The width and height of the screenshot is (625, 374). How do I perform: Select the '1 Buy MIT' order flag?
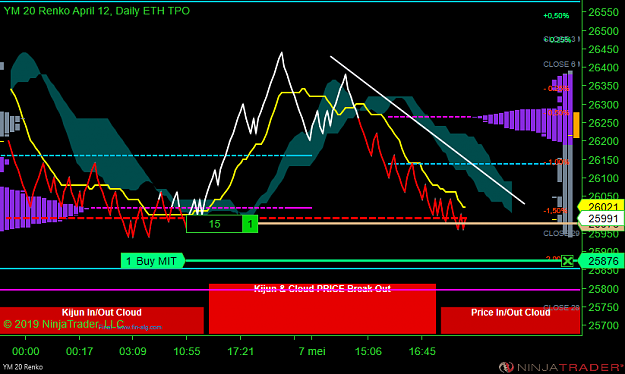(x=153, y=261)
